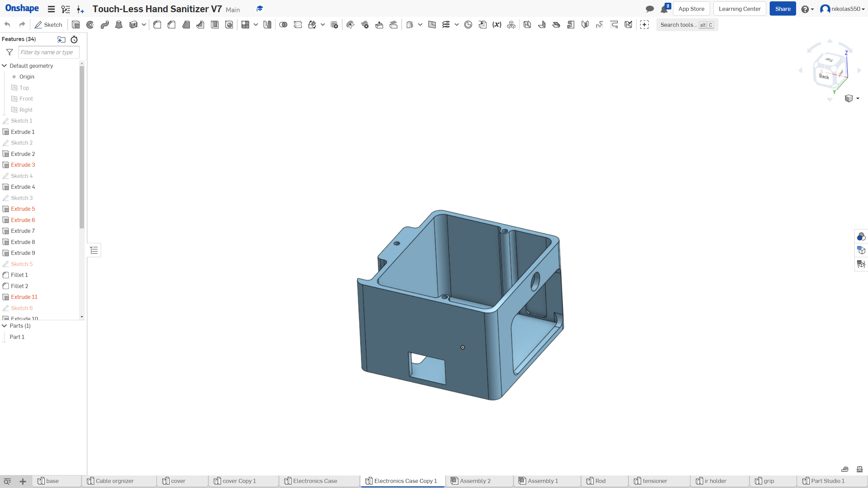Click the Sweep tool icon
The image size is (868, 488).
104,25
